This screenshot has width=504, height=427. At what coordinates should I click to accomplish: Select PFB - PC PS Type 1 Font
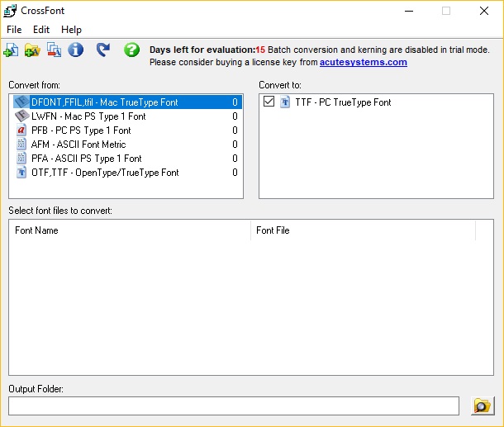pos(80,130)
